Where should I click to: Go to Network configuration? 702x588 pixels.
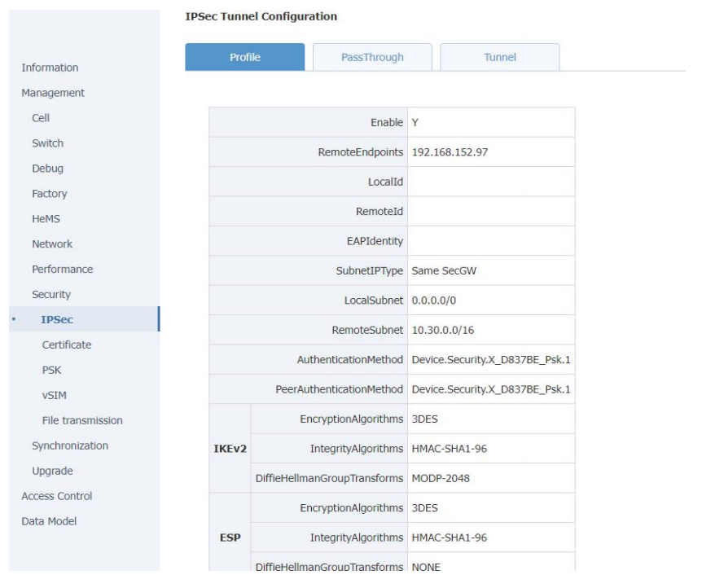pos(52,244)
